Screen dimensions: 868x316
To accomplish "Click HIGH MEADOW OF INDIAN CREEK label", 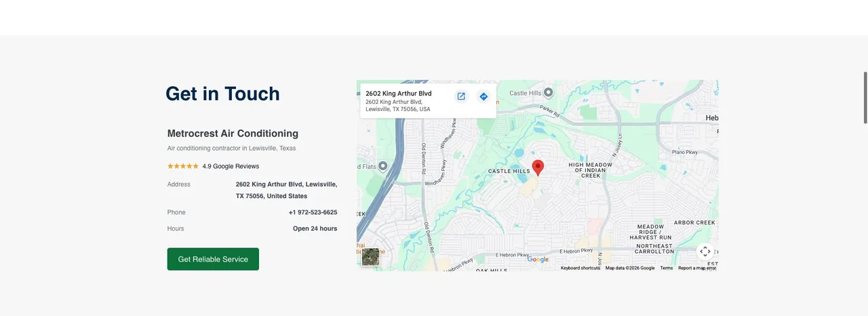I will [x=591, y=170].
